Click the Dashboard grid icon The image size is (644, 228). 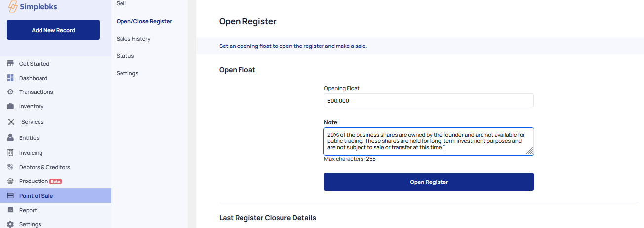10,78
